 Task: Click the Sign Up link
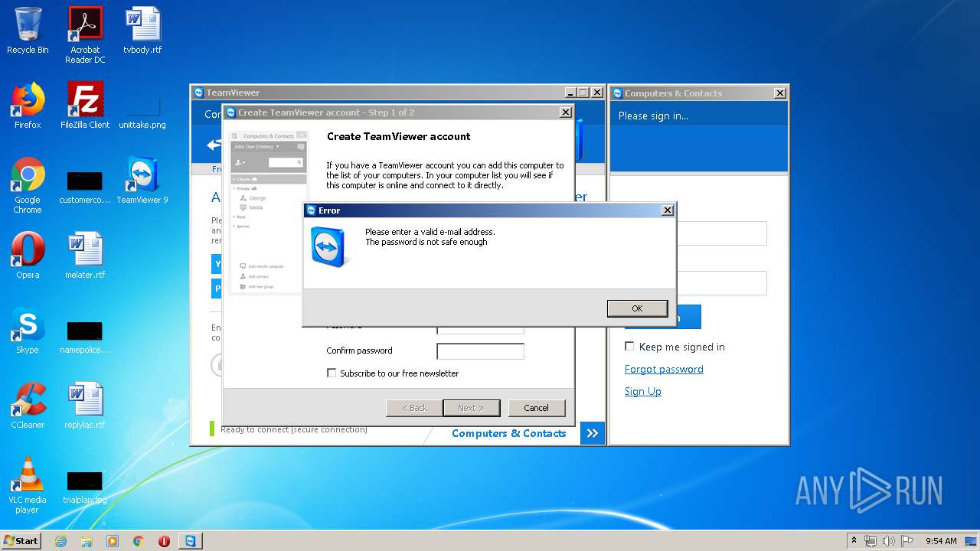[643, 391]
